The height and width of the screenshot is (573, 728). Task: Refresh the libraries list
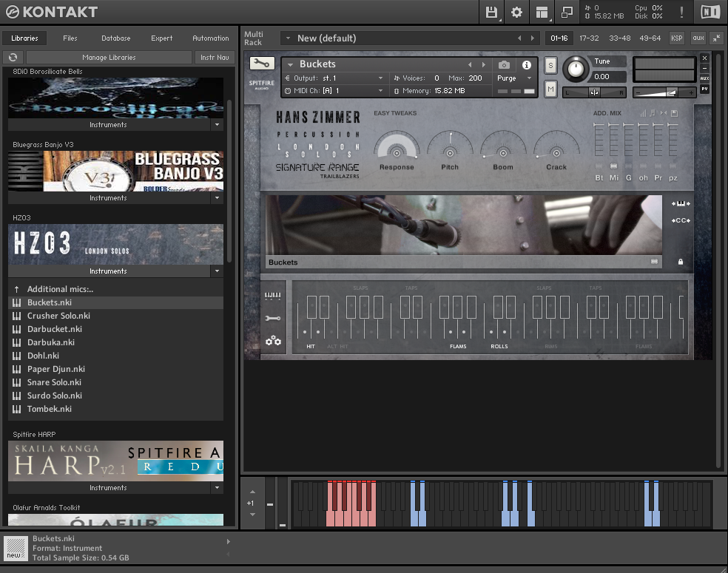(13, 57)
